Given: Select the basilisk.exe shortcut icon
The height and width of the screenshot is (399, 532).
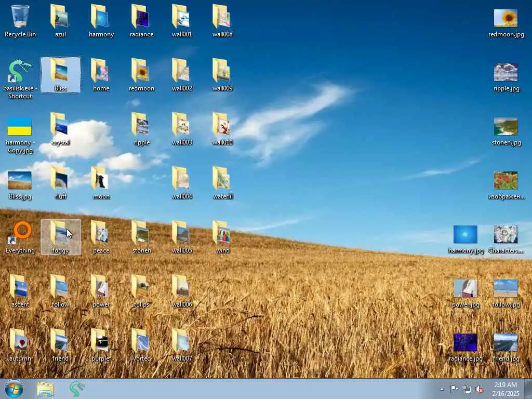Looking at the screenshot, I should click(x=20, y=79).
